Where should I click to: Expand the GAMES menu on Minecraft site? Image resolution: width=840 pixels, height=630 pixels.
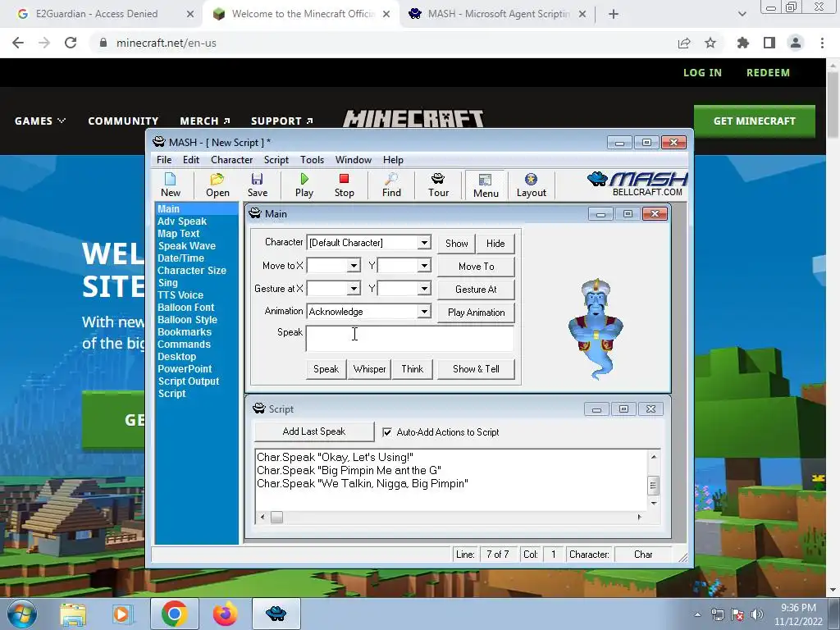coord(39,121)
